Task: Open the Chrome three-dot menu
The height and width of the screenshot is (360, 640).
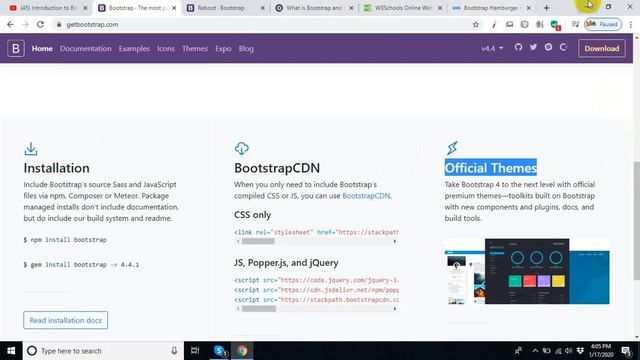Action: [x=631, y=24]
